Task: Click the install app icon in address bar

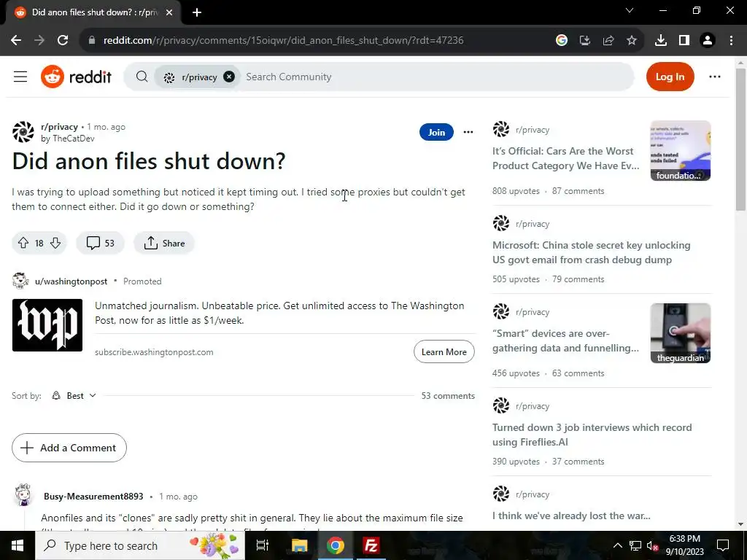Action: point(585,41)
